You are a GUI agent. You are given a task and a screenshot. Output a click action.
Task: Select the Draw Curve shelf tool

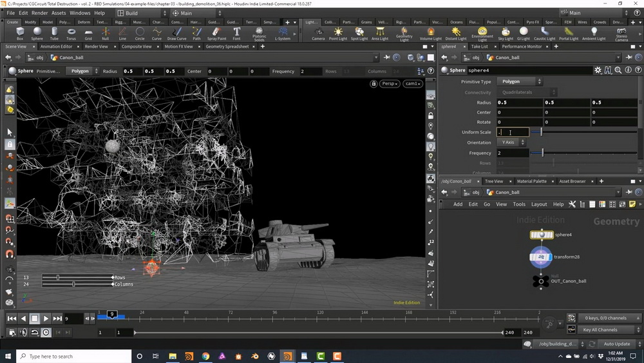(x=176, y=34)
